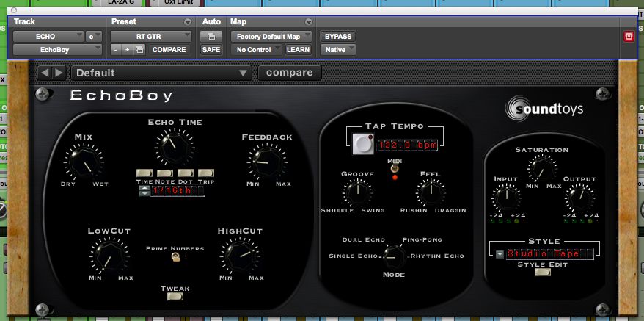The height and width of the screenshot is (321, 644).
Task: Open the plug-in settings select icon
Action: (139, 50)
